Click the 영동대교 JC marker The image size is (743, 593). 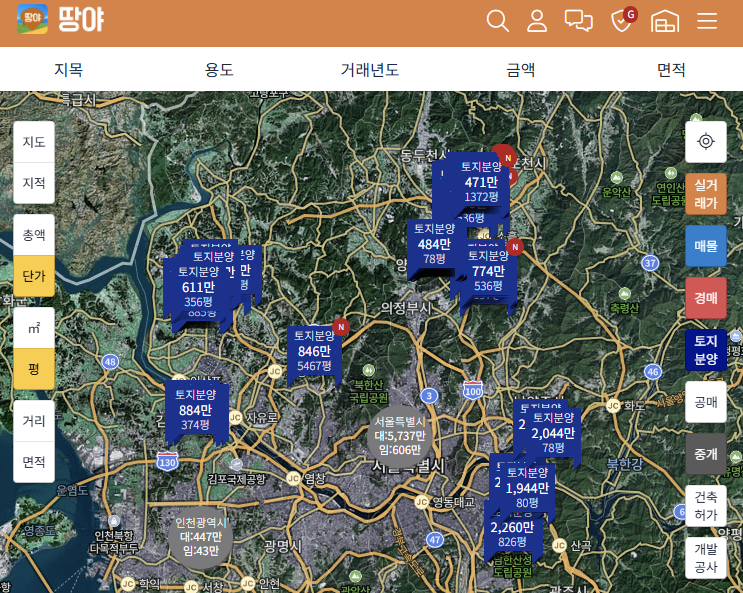pos(421,502)
